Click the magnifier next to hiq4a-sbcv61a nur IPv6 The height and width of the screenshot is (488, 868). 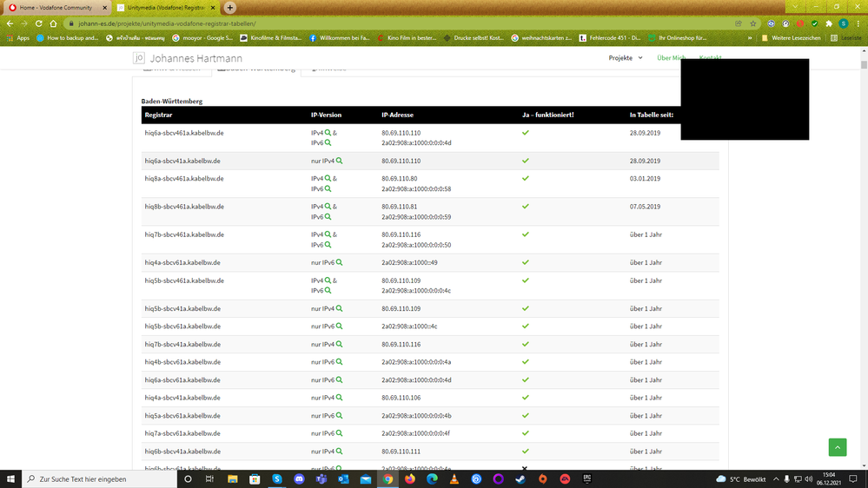tap(339, 263)
